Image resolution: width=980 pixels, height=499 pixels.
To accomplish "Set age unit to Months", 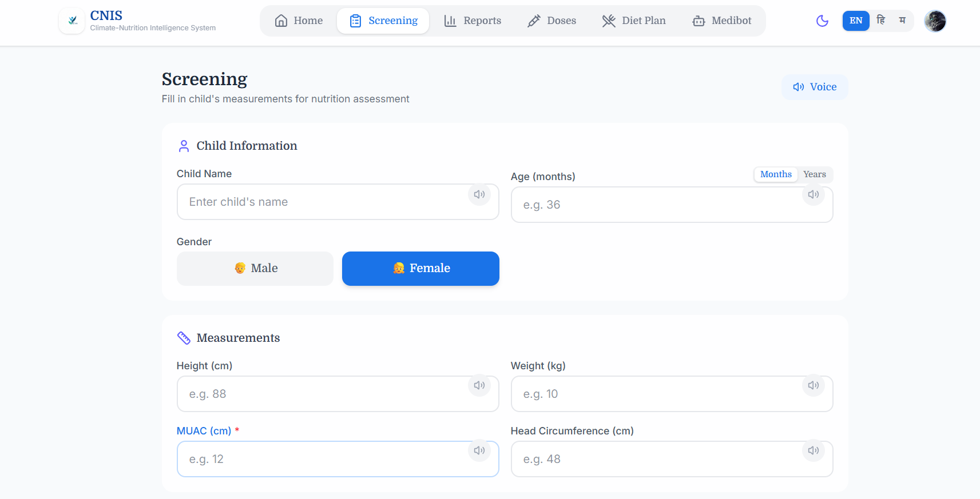I will 776,174.
